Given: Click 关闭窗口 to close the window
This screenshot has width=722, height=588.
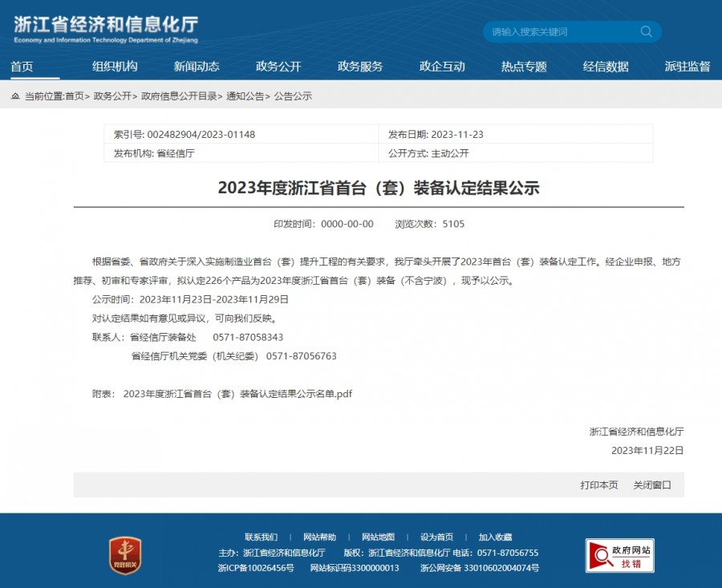Looking at the screenshot, I should [x=652, y=485].
